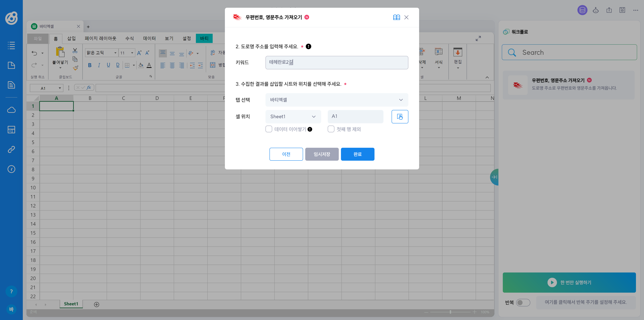Open the name box A1 dropdown arrow

point(60,88)
